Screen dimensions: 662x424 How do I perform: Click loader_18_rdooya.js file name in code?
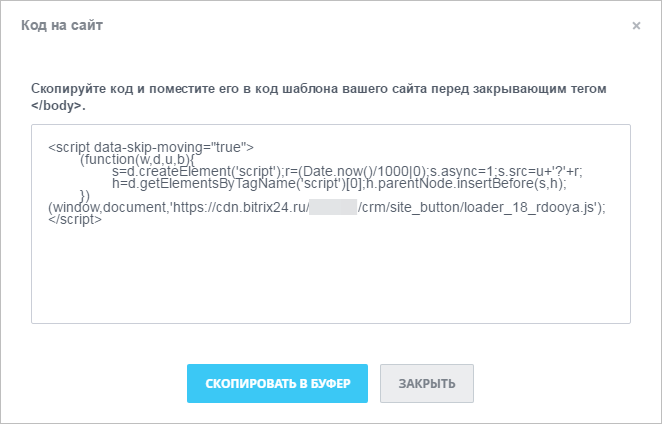pyautogui.click(x=530, y=208)
